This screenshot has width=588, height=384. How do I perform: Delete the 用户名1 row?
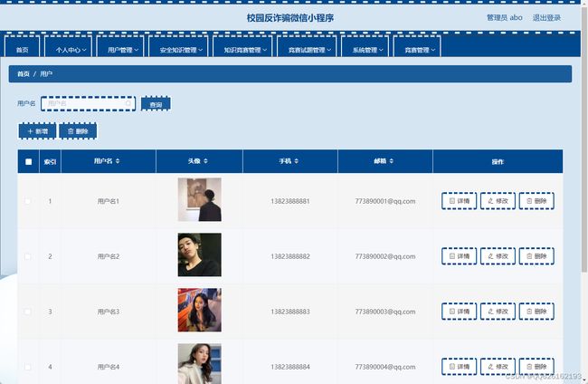pos(536,201)
